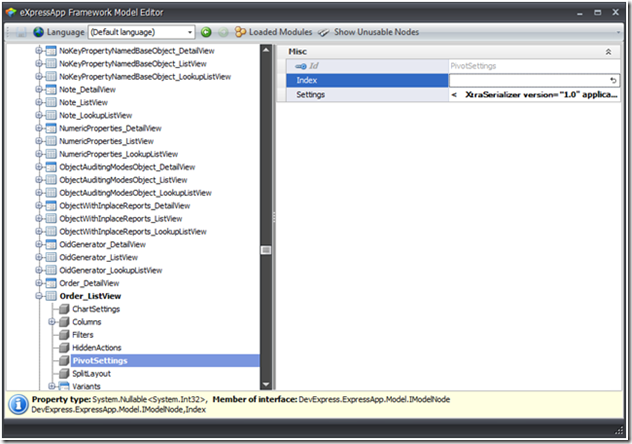Open Loaded Modules
Screen dimensions: 632x444
click(274, 32)
